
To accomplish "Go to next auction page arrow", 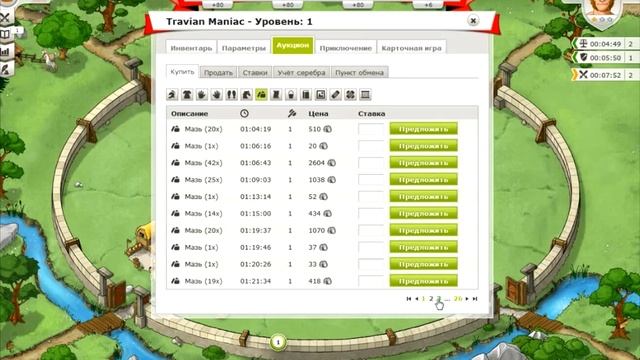I will point(467,299).
